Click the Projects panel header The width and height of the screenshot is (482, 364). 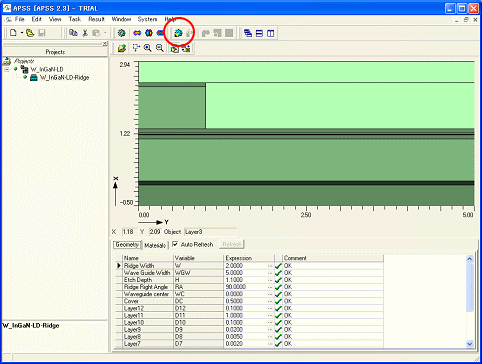tap(55, 52)
